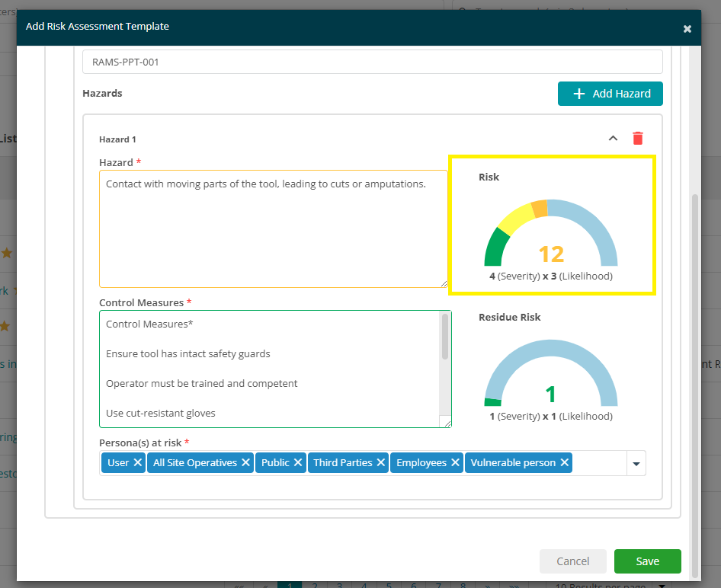Delete Hazard 1 with the trash icon
Image resolution: width=721 pixels, height=588 pixels.
pyautogui.click(x=638, y=139)
